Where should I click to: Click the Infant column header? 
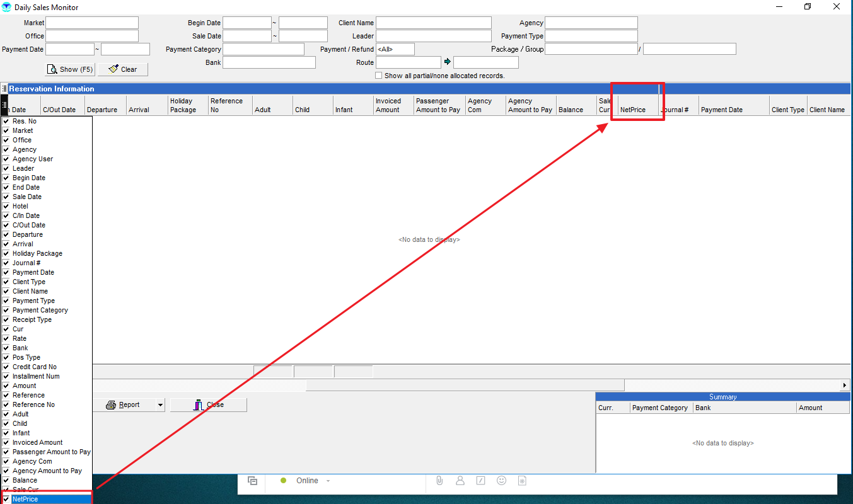[354, 105]
